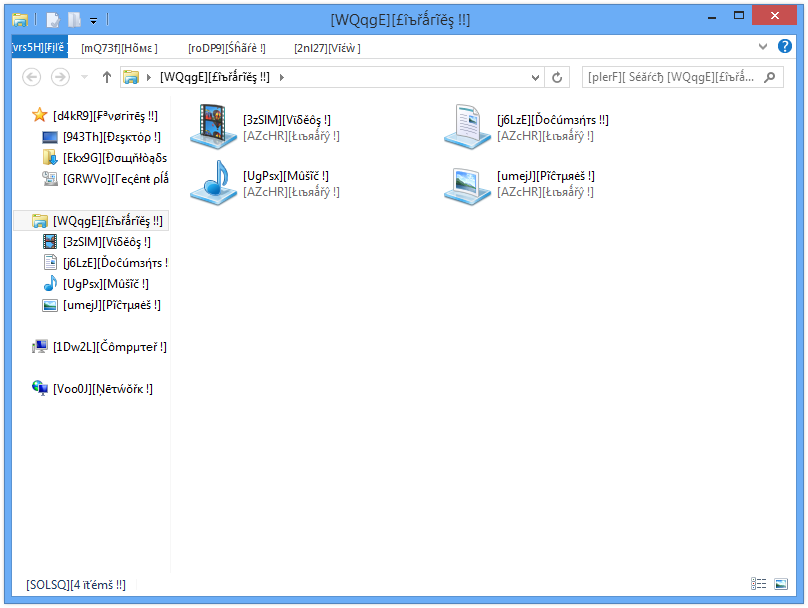Click the Favorites star icon in sidebar

pyautogui.click(x=40, y=115)
